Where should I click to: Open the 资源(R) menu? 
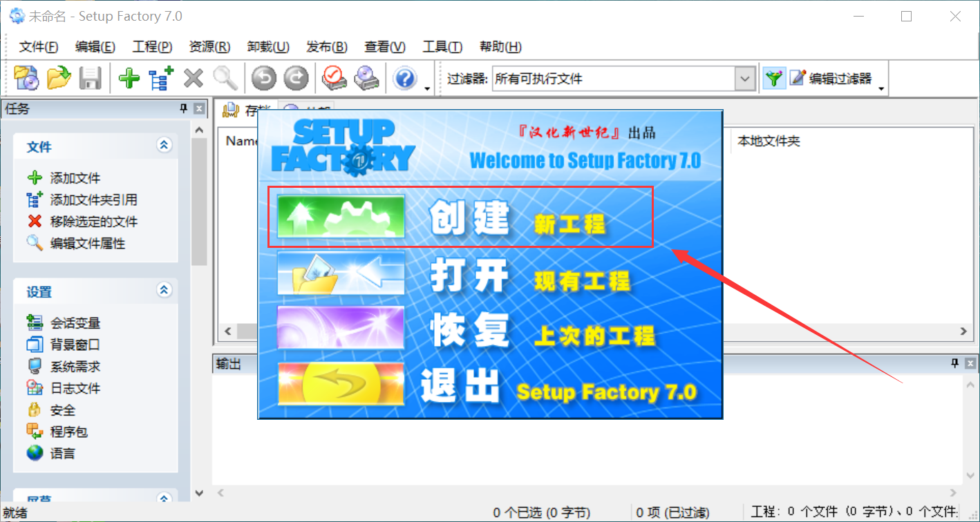click(x=209, y=47)
